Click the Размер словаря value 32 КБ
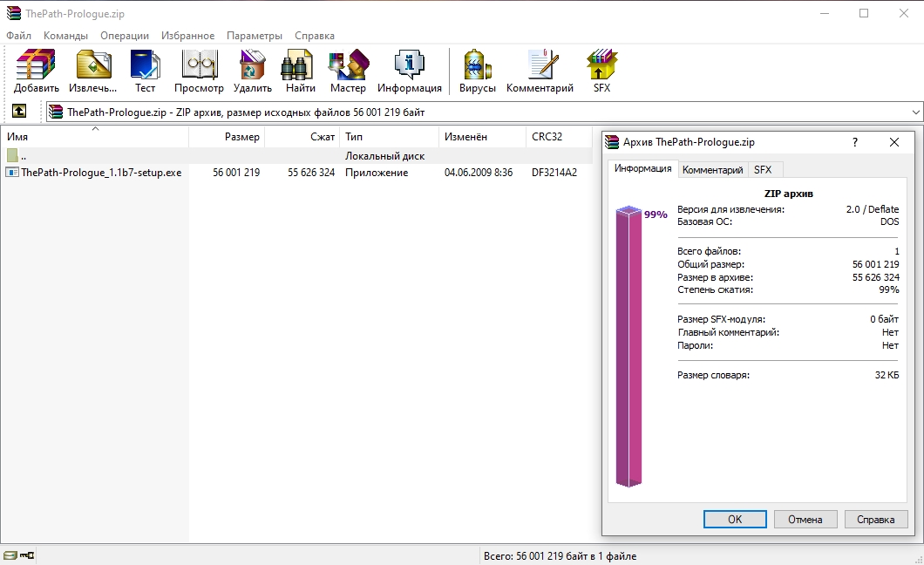 click(887, 375)
